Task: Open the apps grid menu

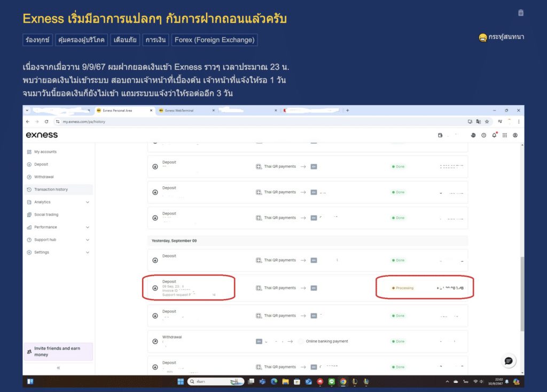Action: click(x=505, y=135)
